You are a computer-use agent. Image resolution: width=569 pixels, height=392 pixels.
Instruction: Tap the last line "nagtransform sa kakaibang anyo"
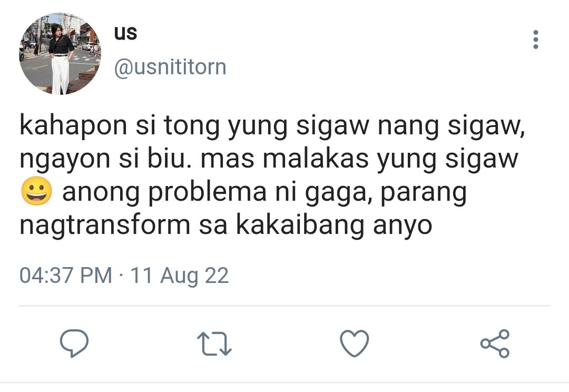(225, 226)
